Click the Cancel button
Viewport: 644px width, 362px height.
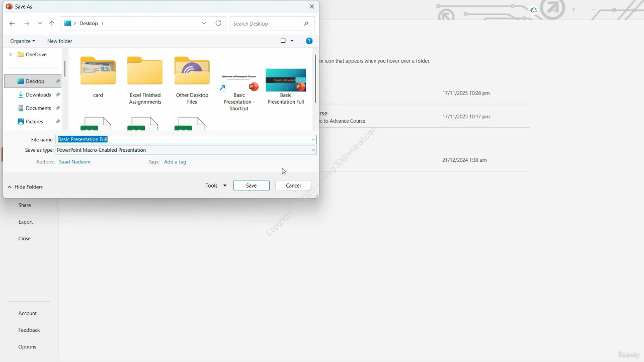(x=293, y=186)
